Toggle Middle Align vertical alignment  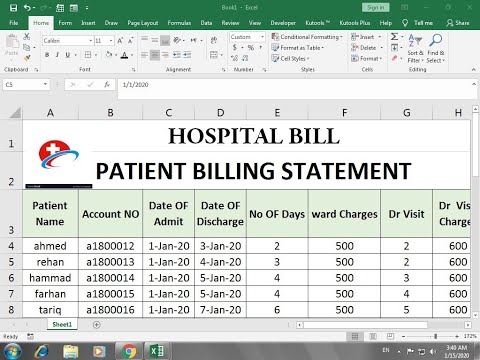[x=155, y=40]
